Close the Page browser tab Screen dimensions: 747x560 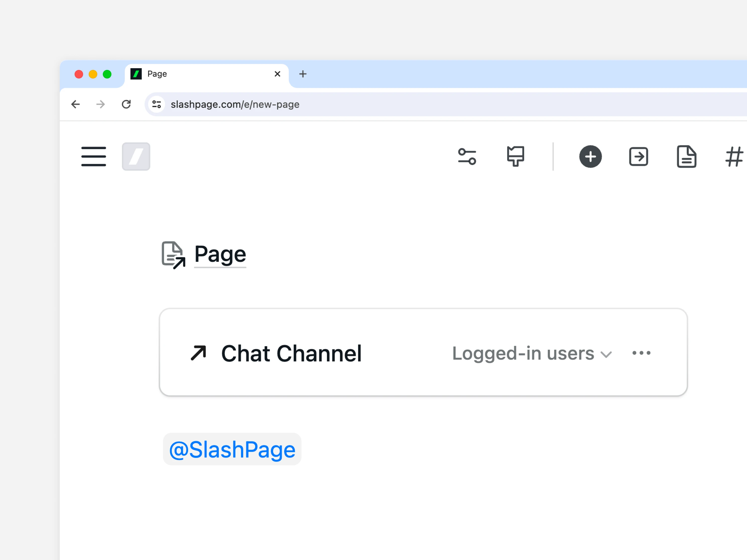[278, 74]
